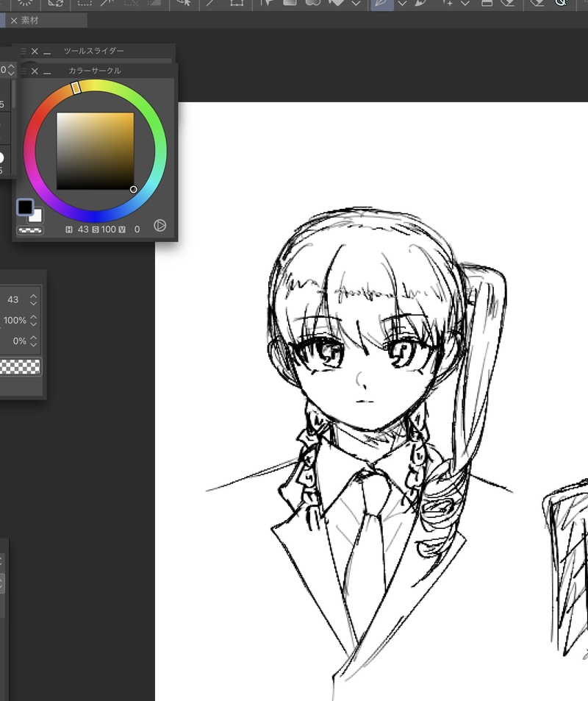
Task: Decrease the 0% stepper value
Action: pos(34,345)
